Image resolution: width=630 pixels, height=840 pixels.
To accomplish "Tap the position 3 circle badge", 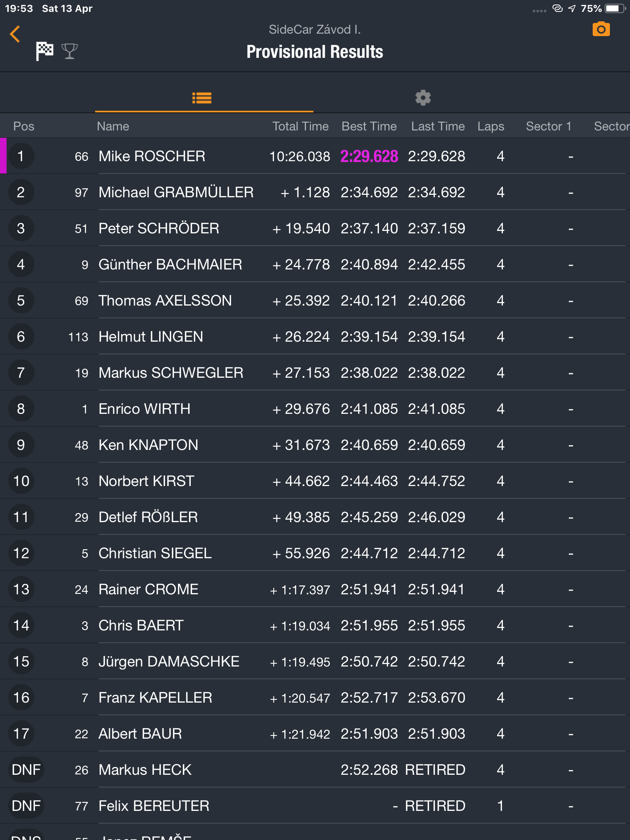I will click(x=21, y=228).
